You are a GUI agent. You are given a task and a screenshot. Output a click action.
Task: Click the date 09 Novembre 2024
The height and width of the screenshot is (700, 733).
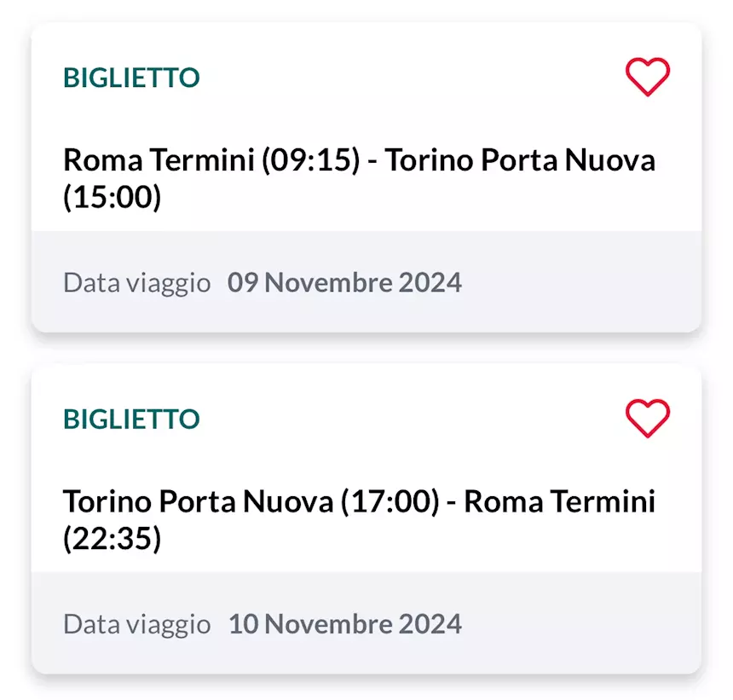(x=345, y=282)
